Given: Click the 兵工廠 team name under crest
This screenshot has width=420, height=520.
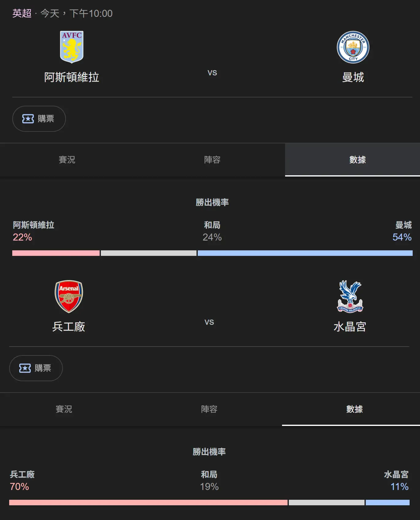Looking at the screenshot, I should [x=69, y=327].
